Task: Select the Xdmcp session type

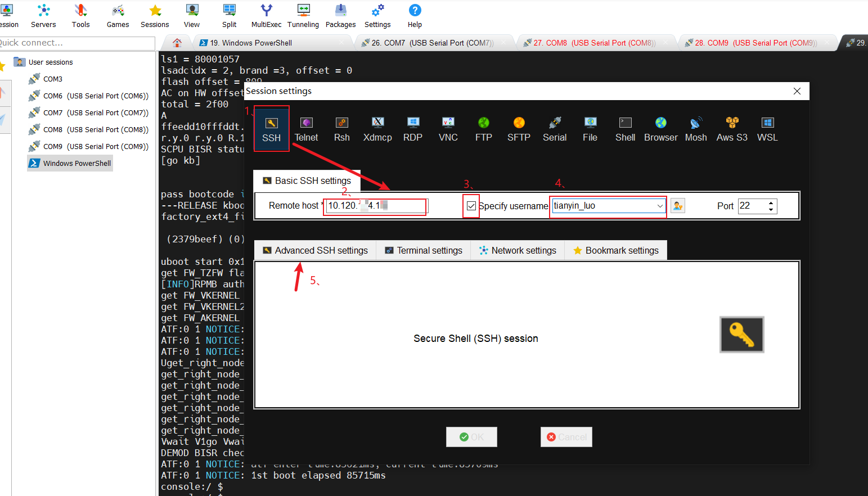Action: pyautogui.click(x=377, y=129)
